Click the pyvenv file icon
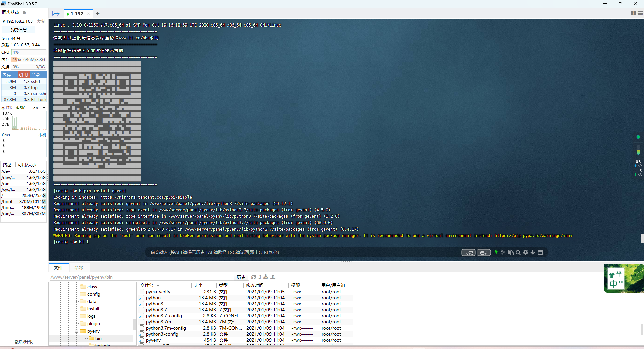644x349 pixels. click(142, 340)
